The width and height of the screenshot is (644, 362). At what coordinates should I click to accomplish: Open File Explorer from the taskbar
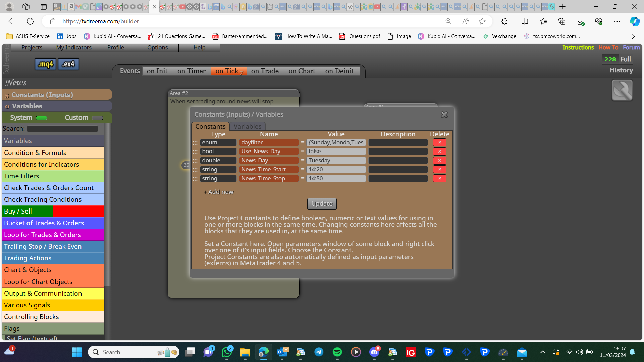click(245, 352)
